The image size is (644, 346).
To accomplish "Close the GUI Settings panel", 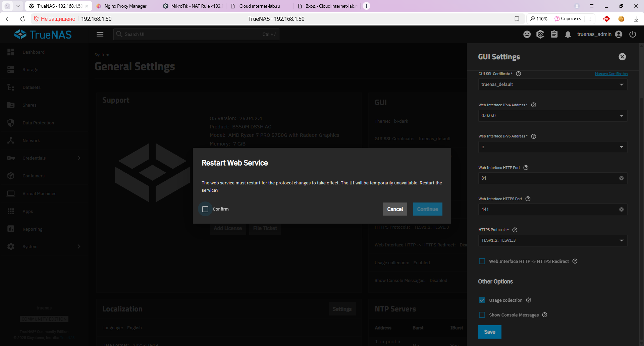I will click(622, 57).
